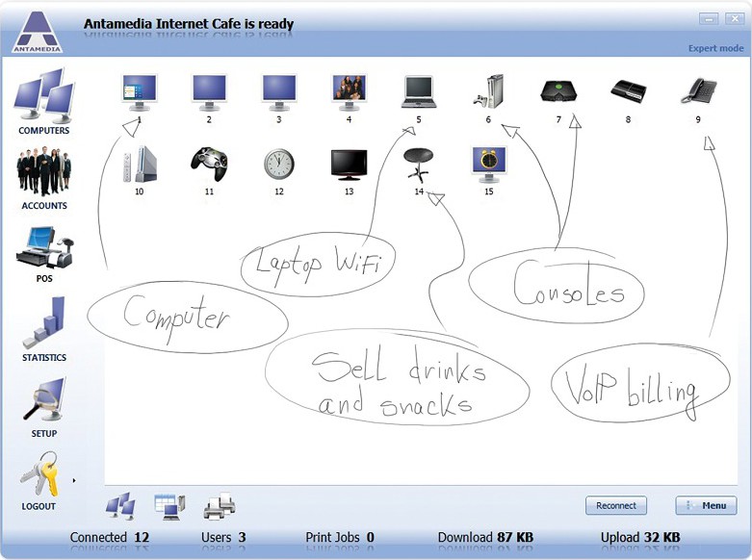Open the Statistics chart section
This screenshot has width=752, height=560.
pyautogui.click(x=44, y=329)
